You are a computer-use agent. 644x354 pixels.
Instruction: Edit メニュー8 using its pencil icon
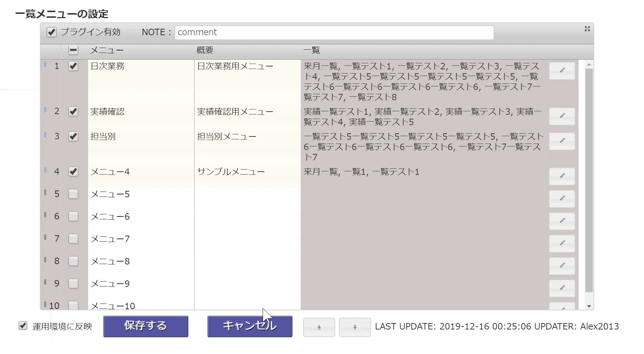(x=562, y=266)
